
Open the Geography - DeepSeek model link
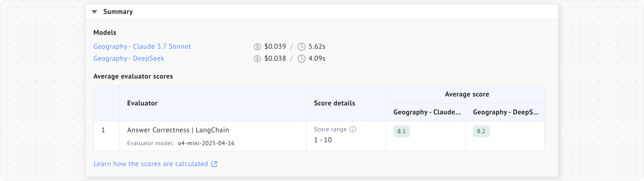pos(129,58)
